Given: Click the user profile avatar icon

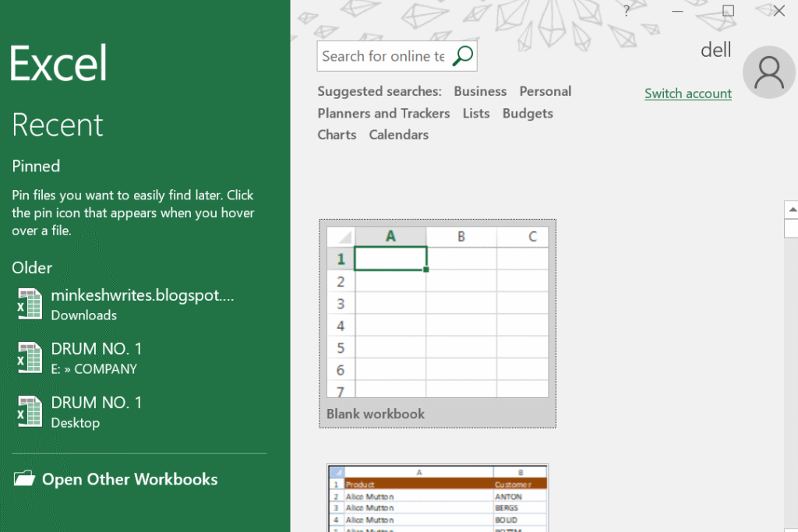Looking at the screenshot, I should click(769, 72).
